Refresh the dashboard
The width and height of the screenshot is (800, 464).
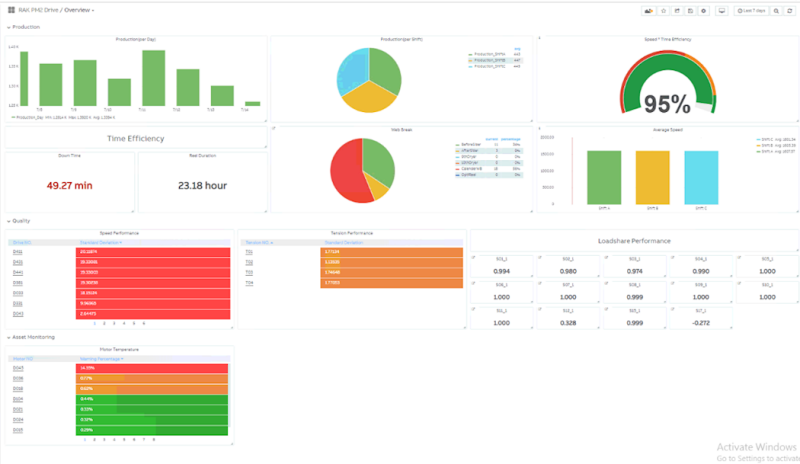(790, 11)
